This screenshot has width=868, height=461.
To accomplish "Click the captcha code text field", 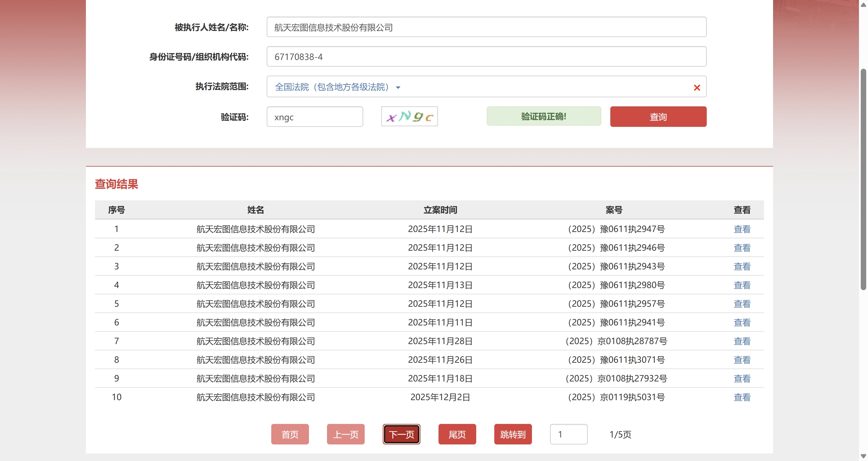I will pos(314,117).
